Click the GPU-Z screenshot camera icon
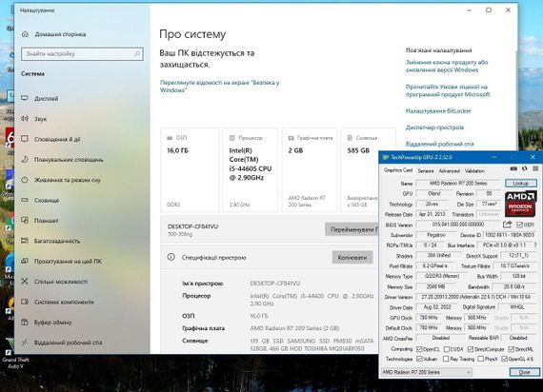The image size is (543, 392). pos(513,168)
